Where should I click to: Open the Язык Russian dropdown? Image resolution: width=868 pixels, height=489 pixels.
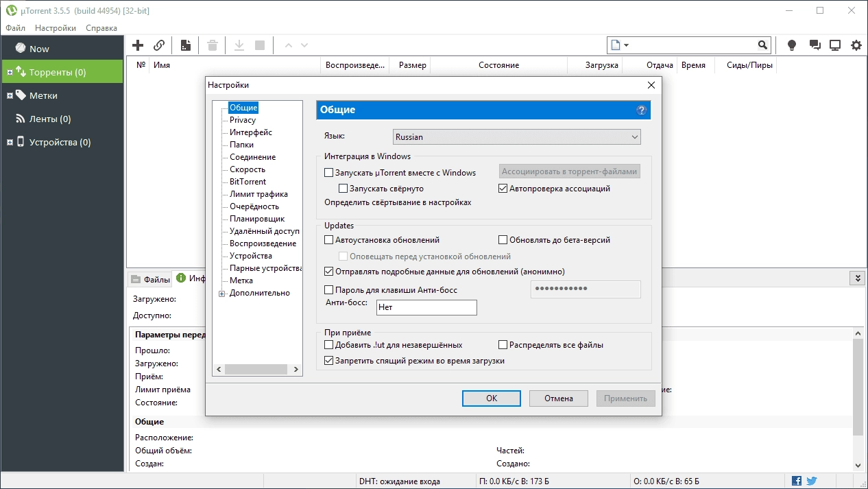(x=517, y=136)
